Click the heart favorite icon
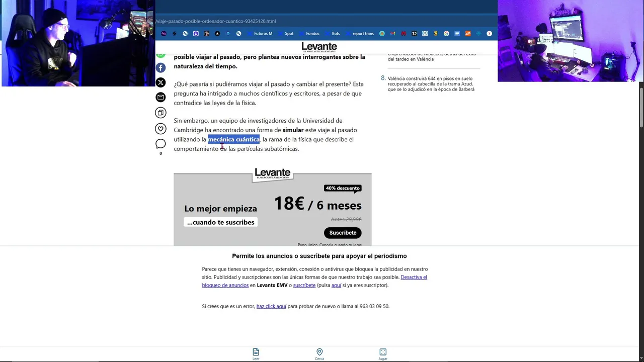 pos(160,129)
